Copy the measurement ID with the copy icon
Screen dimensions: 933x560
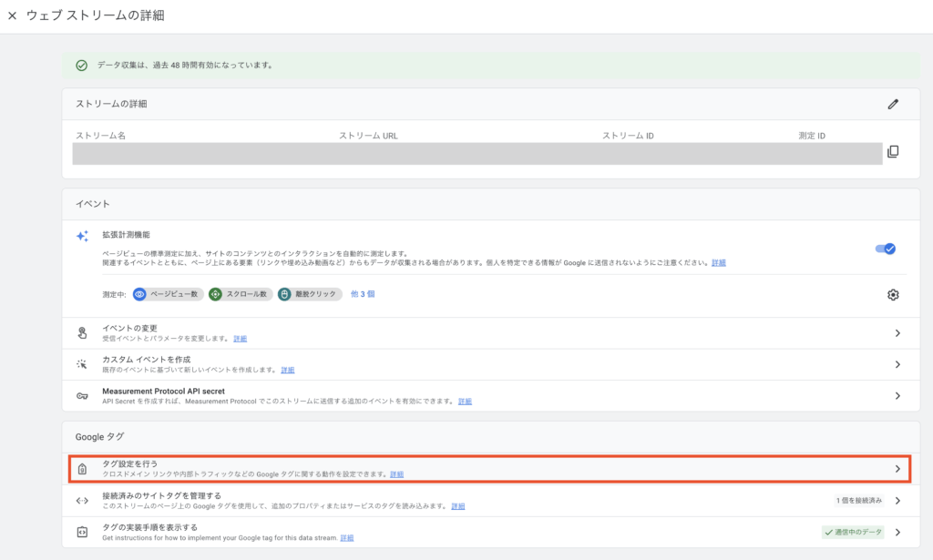893,152
